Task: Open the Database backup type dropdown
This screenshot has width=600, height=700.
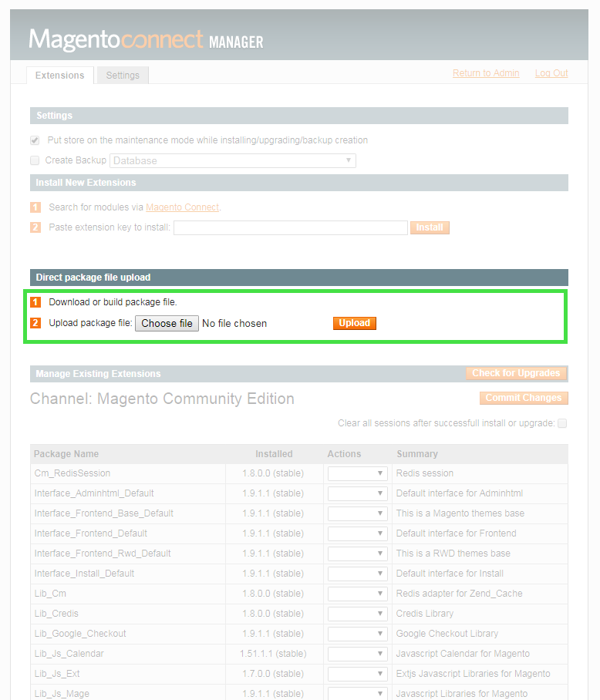Action: 232,160
